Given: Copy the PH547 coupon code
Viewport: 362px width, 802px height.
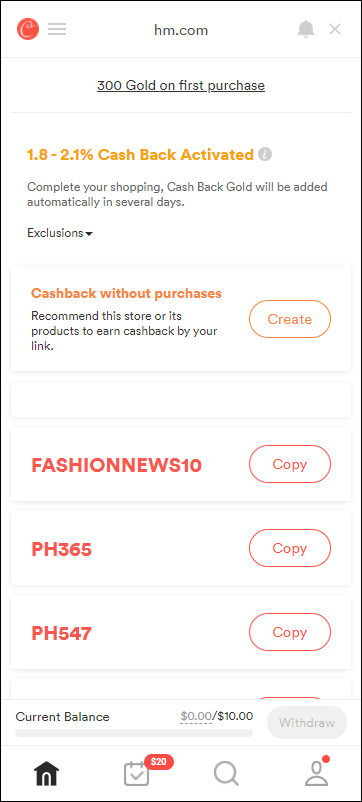Looking at the screenshot, I should [x=290, y=632].
